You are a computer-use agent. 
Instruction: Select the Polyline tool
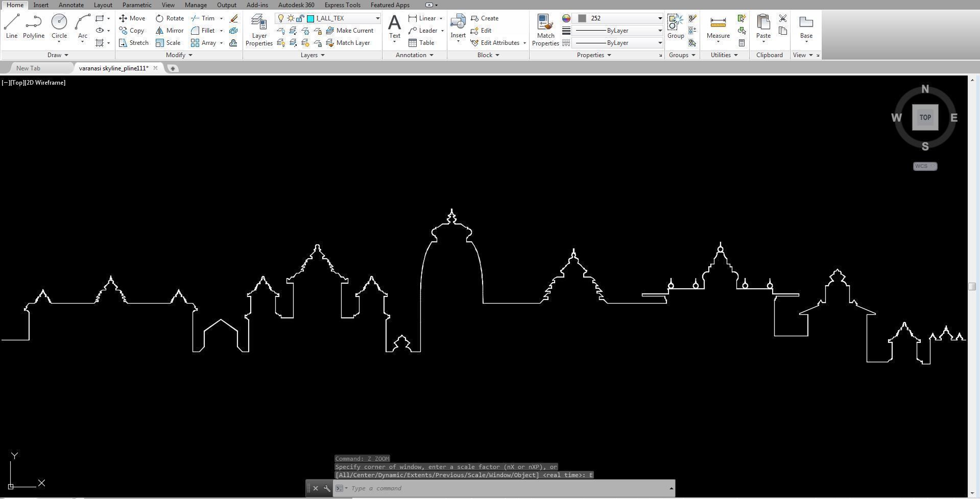(34, 27)
